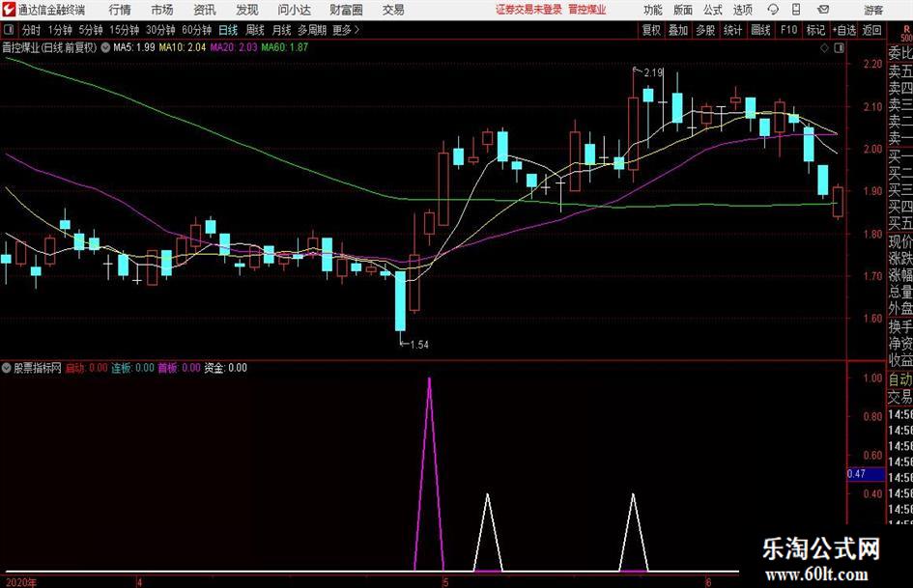Click the 1.54 low price marker
The width and height of the screenshot is (913, 588).
pyautogui.click(x=419, y=345)
